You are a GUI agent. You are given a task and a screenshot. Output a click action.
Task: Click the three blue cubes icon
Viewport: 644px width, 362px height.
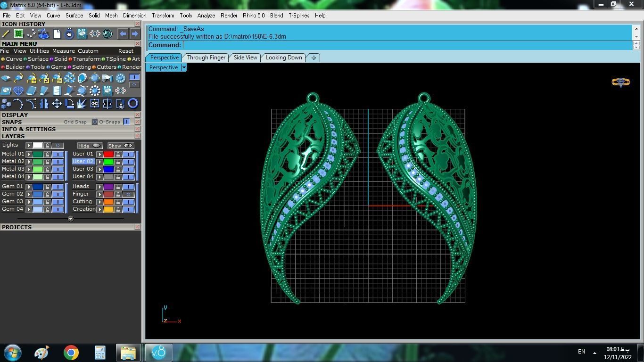pos(6,104)
